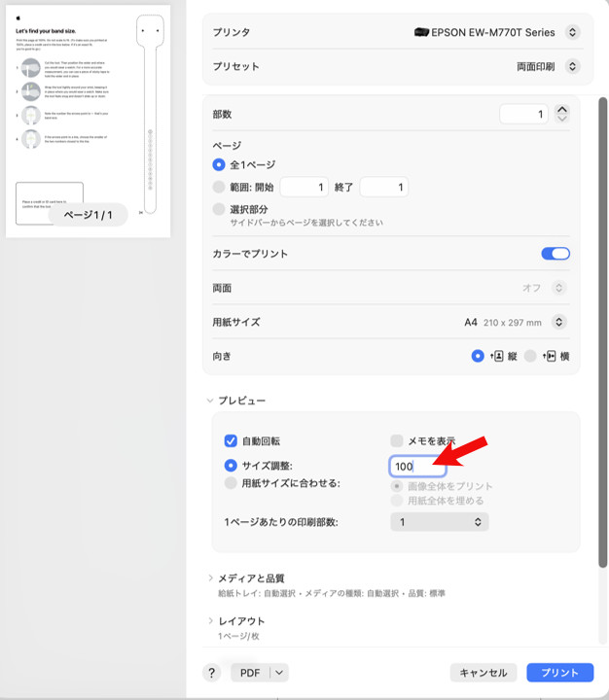Image resolution: width=609 pixels, height=700 pixels.
Task: Select 横 landscape orientation radio button
Action: (x=530, y=356)
